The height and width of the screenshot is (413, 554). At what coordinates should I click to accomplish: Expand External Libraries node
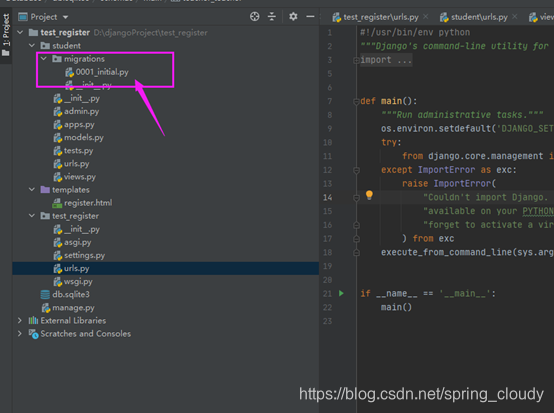coord(20,320)
